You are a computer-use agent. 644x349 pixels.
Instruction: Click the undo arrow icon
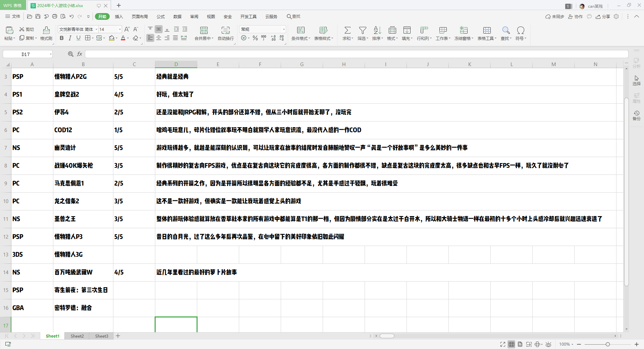coord(71,16)
